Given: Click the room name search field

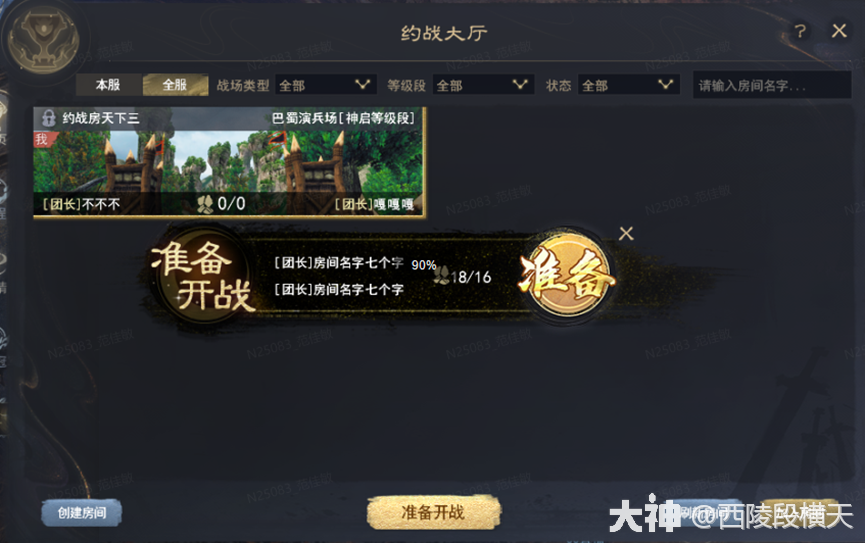Looking at the screenshot, I should (772, 86).
